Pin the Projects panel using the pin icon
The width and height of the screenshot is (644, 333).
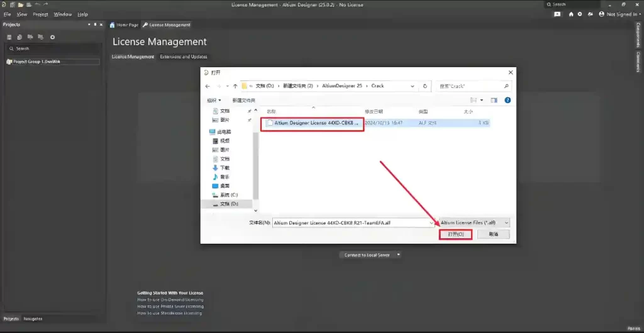click(x=95, y=25)
